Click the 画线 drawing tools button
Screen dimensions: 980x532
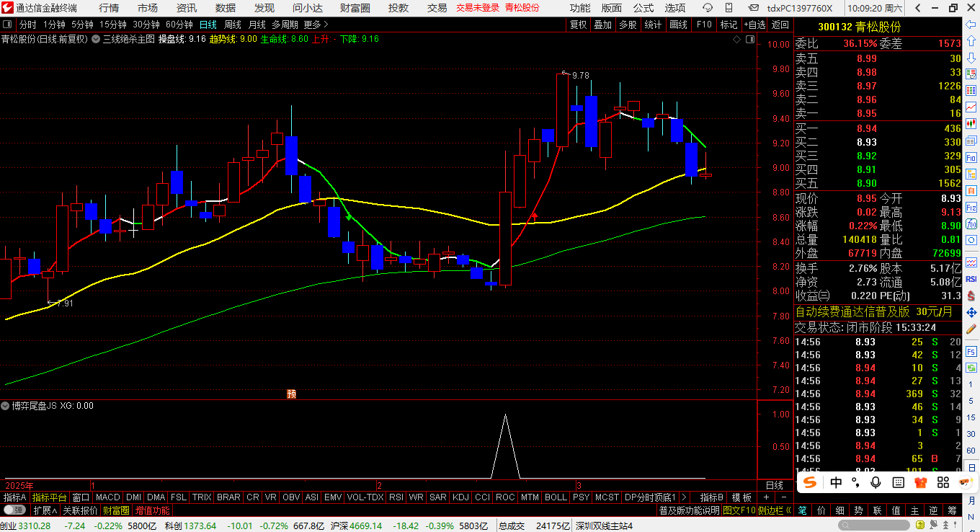678,24
